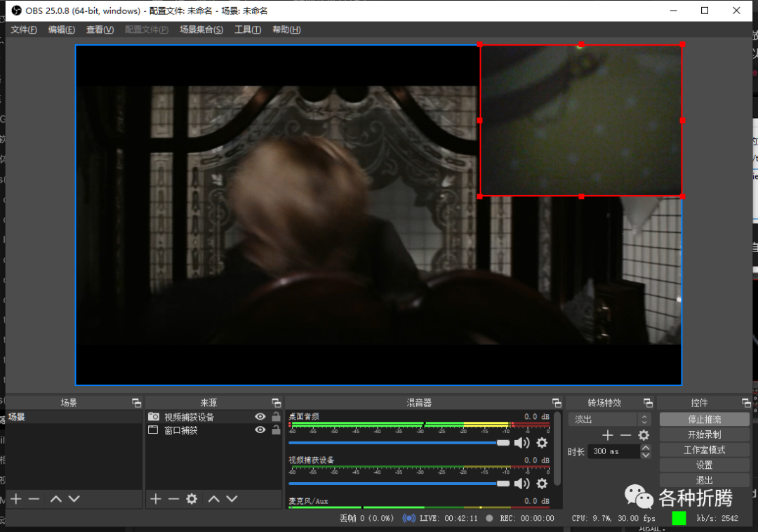Open the 场景集合(S) menu
758x532 pixels.
point(201,29)
